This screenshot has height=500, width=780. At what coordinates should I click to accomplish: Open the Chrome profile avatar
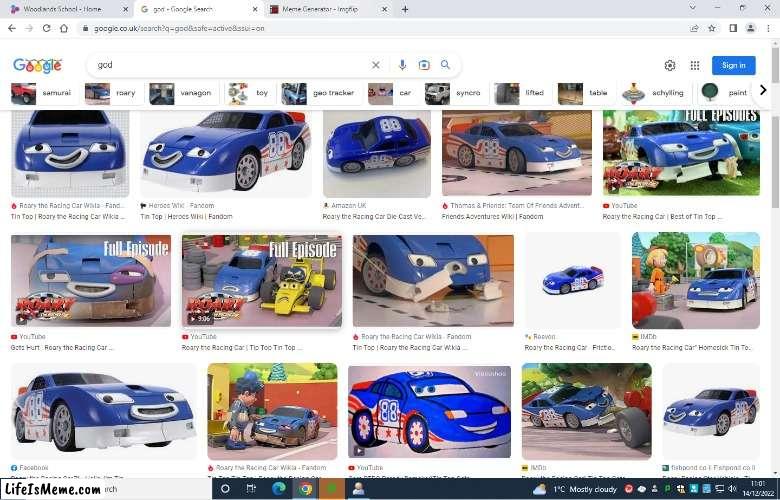(x=751, y=28)
